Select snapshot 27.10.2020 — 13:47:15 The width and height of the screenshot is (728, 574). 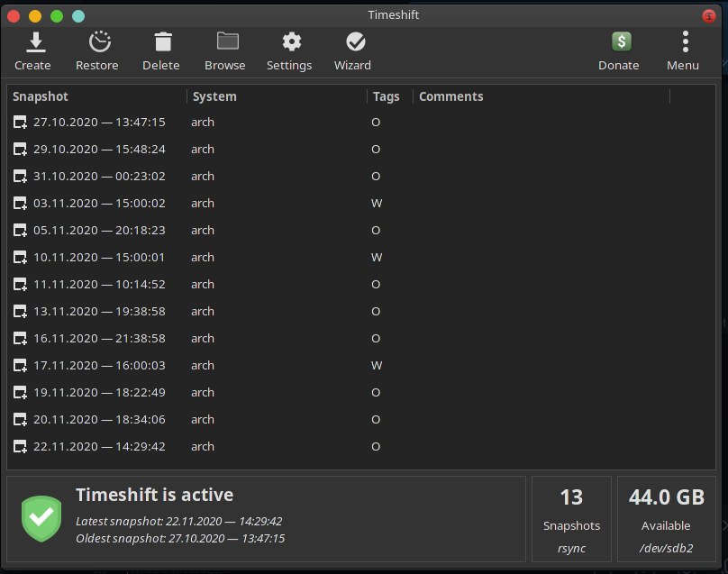(99, 123)
